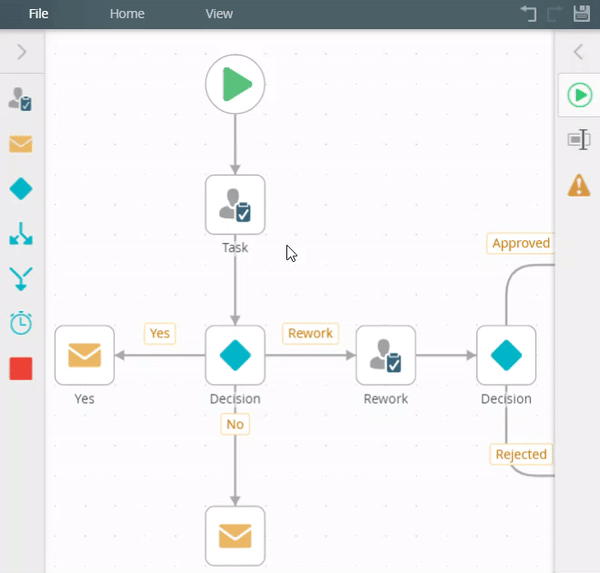Image resolution: width=600 pixels, height=573 pixels.
Task: Open the Start properties tab in the right panel
Action: 579,95
